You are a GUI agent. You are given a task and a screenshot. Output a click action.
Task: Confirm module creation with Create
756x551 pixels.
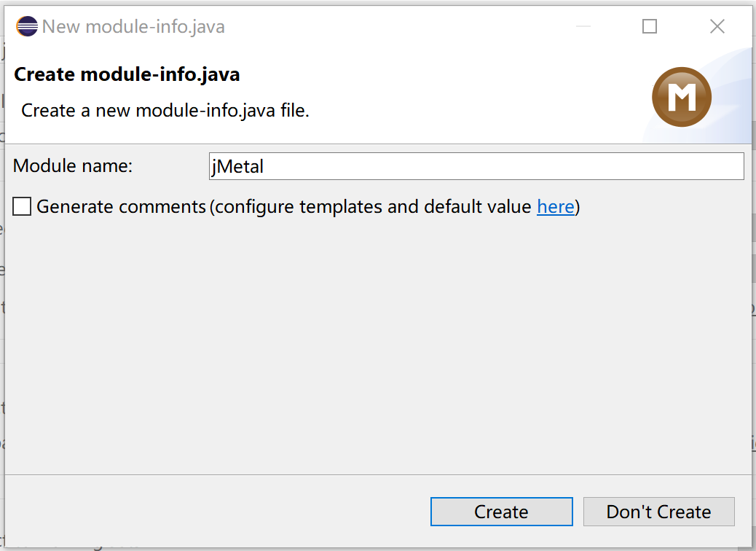pyautogui.click(x=501, y=512)
